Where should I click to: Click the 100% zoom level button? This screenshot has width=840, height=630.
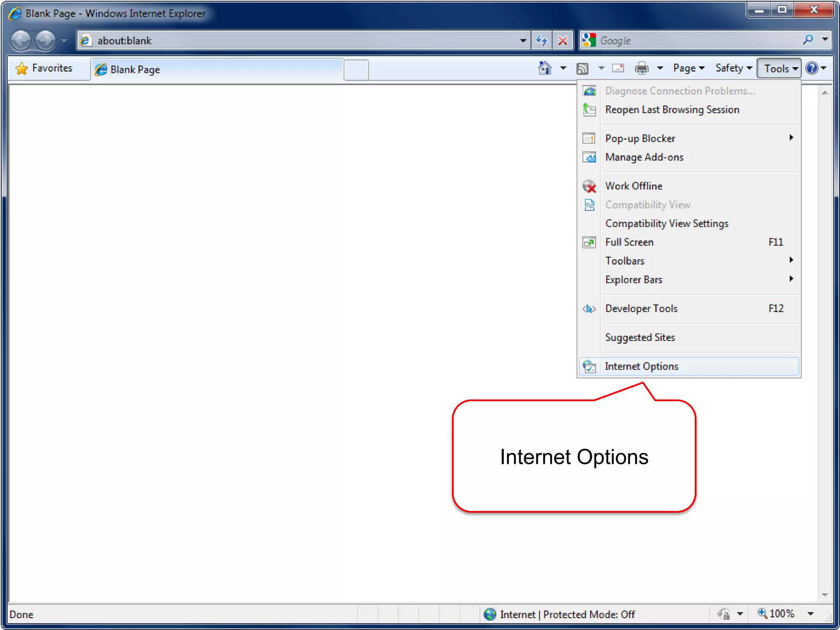776,614
